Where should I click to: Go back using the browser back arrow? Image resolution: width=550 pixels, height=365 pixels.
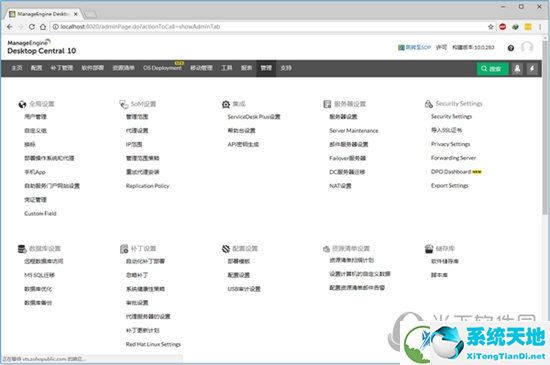pyautogui.click(x=9, y=27)
